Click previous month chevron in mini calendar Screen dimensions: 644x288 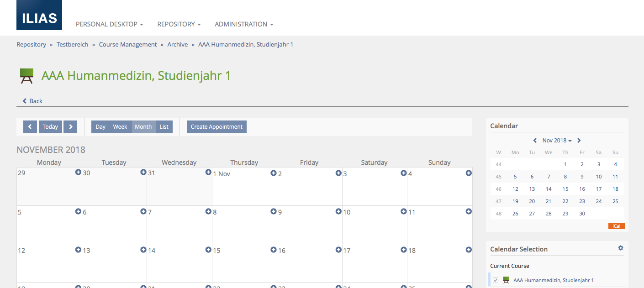coord(535,141)
